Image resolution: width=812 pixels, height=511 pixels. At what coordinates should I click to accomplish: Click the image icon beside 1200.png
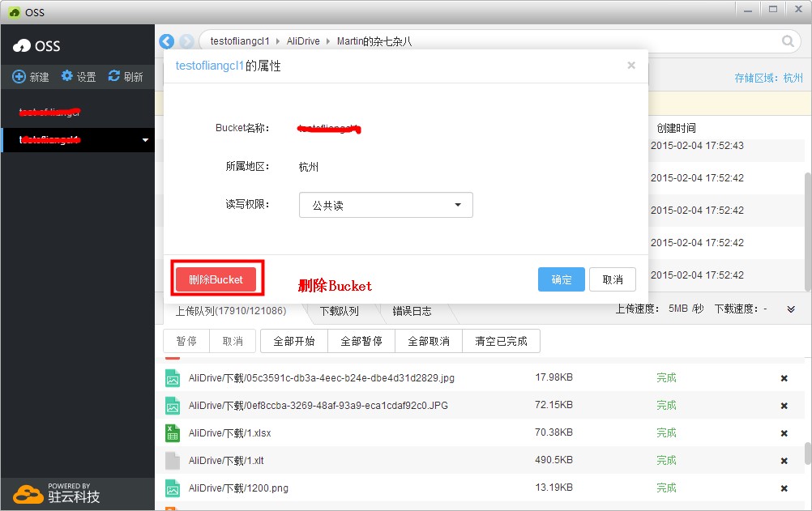[x=173, y=488]
